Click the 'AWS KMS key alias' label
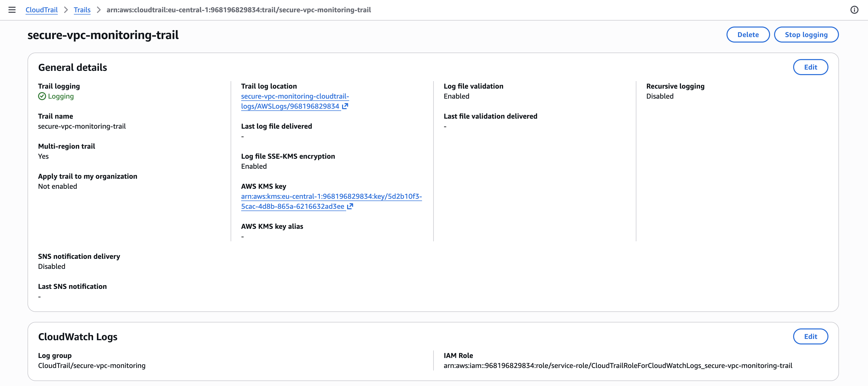The image size is (868, 386). 272,226
